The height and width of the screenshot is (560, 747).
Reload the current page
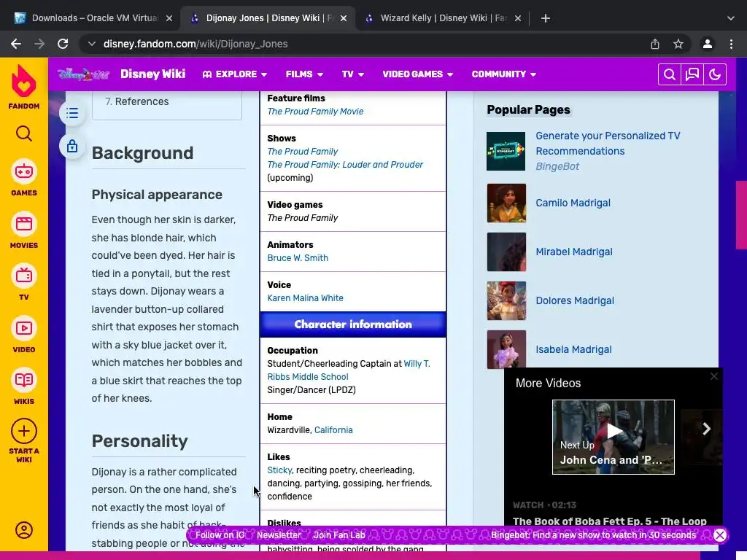point(63,44)
